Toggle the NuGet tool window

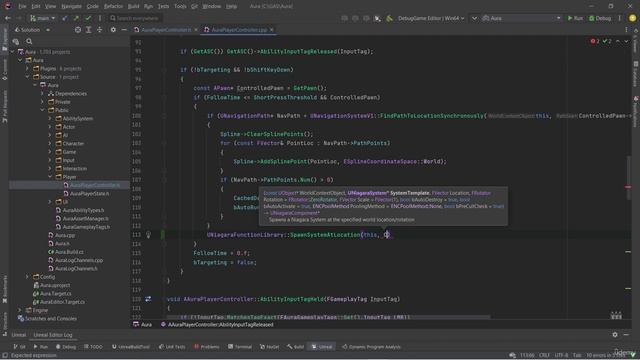click(269, 347)
